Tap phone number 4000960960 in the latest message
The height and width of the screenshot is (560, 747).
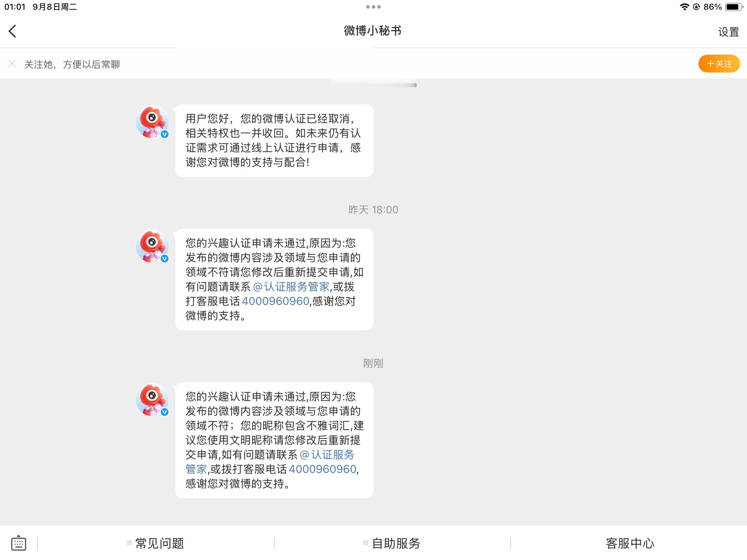coord(322,469)
